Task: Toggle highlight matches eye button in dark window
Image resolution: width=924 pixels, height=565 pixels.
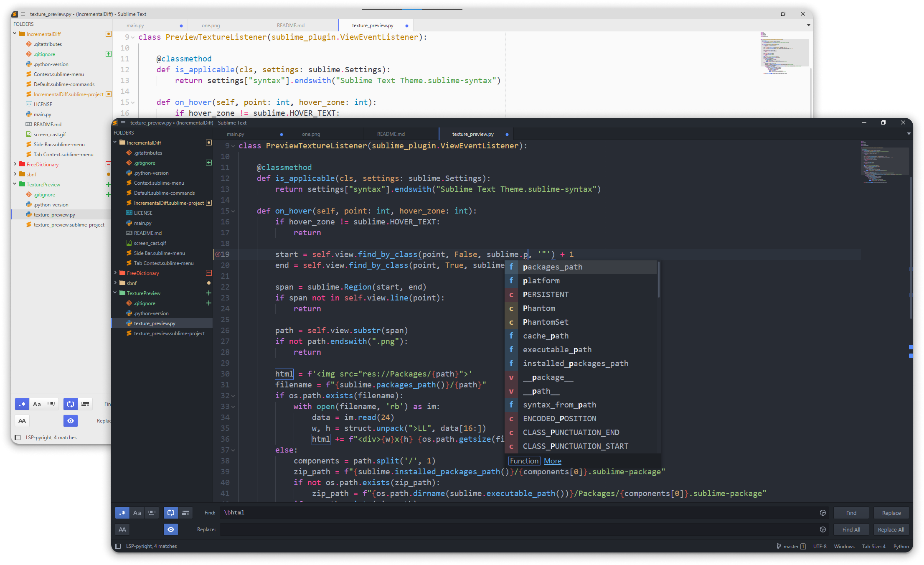Action: tap(171, 529)
